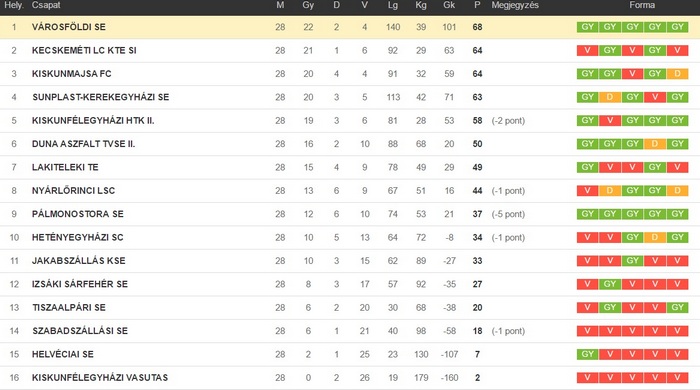Viewport: 700px width, 390px height.
Task: Click the Gk goal difference column header
Action: pos(449,5)
